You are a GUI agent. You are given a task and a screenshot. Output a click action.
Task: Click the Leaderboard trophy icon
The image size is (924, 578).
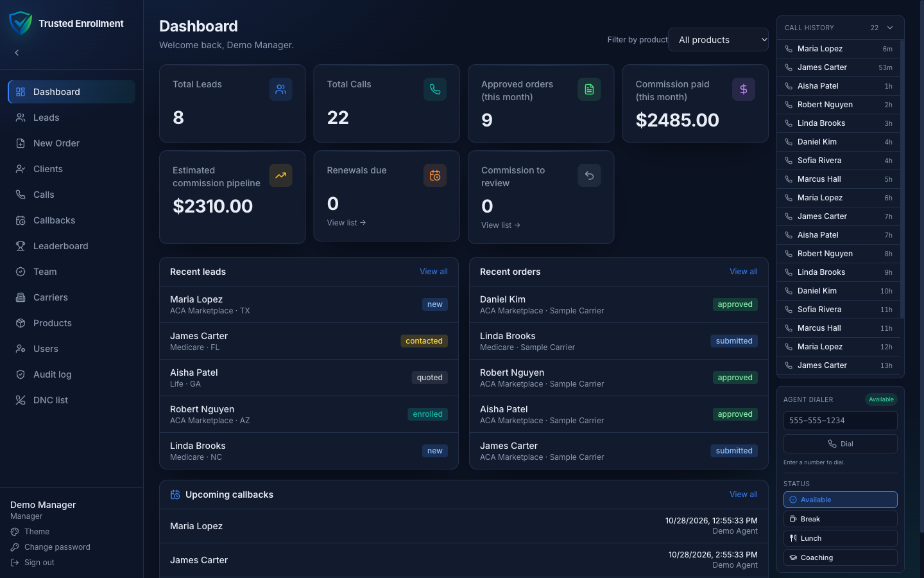point(21,246)
